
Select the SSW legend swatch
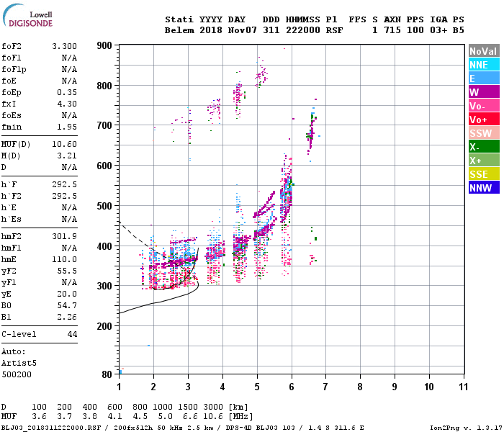tap(484, 133)
